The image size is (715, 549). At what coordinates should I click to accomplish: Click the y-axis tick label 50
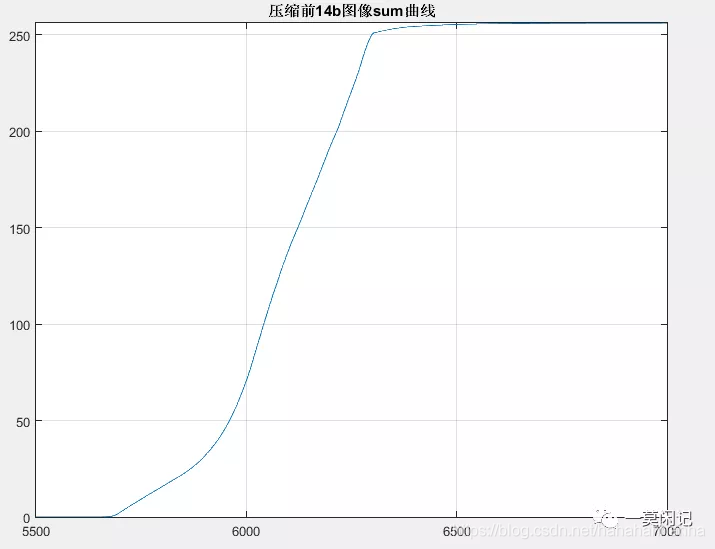coord(23,422)
